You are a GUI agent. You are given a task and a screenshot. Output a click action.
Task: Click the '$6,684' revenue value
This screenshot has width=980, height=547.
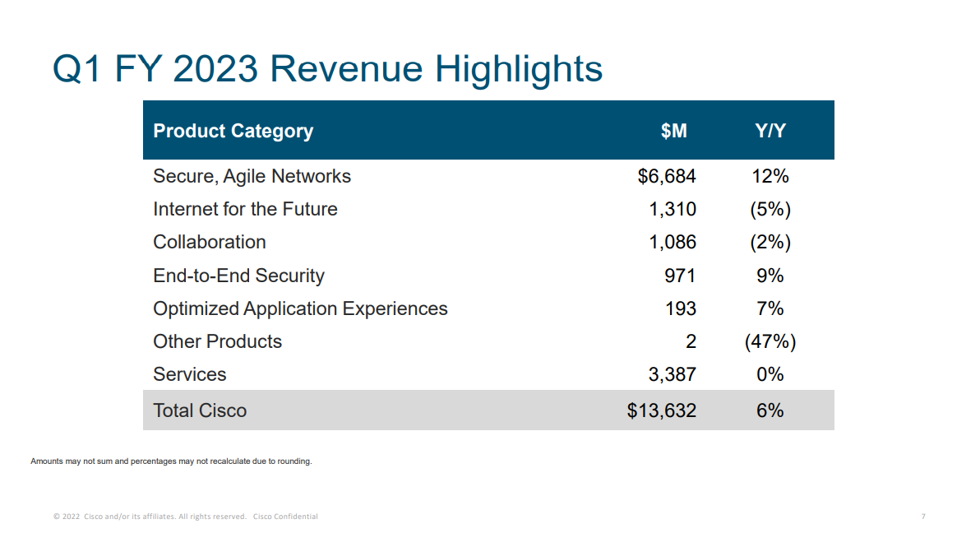[x=666, y=176]
